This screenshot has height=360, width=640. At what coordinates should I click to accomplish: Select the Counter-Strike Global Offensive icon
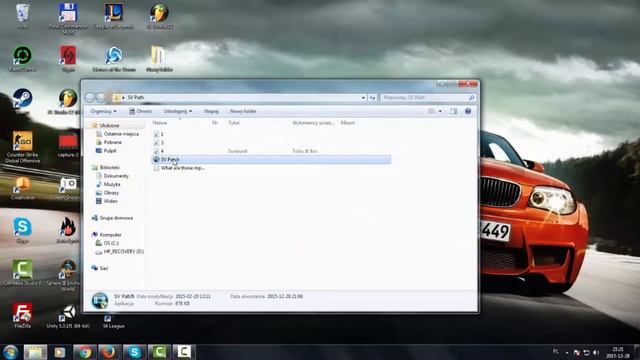pyautogui.click(x=22, y=147)
